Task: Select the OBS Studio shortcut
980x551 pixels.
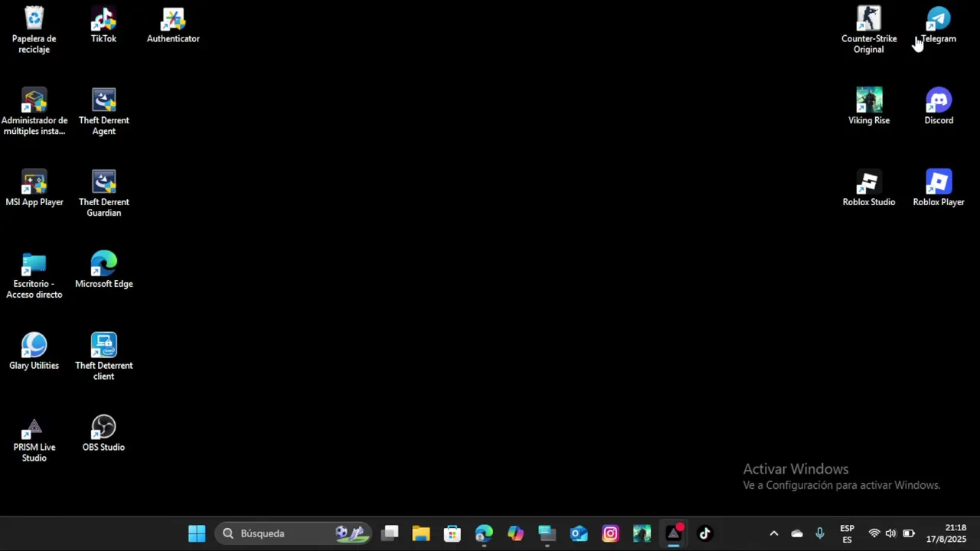Action: 103,433
